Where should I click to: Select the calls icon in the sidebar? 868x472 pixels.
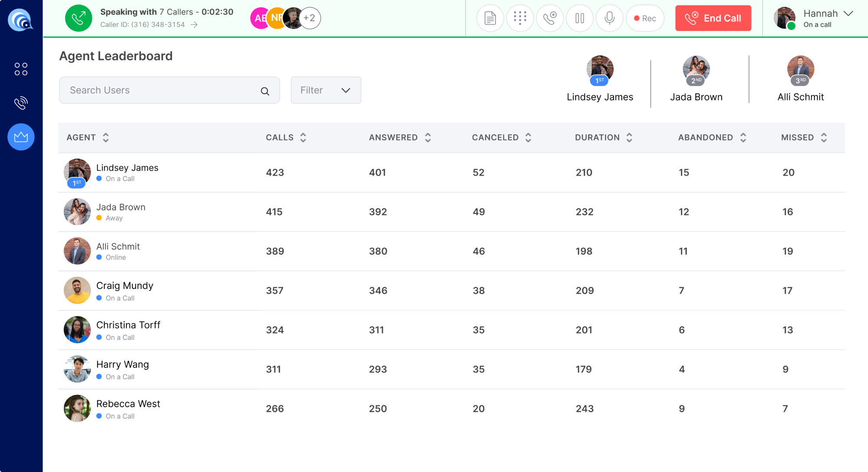20,103
